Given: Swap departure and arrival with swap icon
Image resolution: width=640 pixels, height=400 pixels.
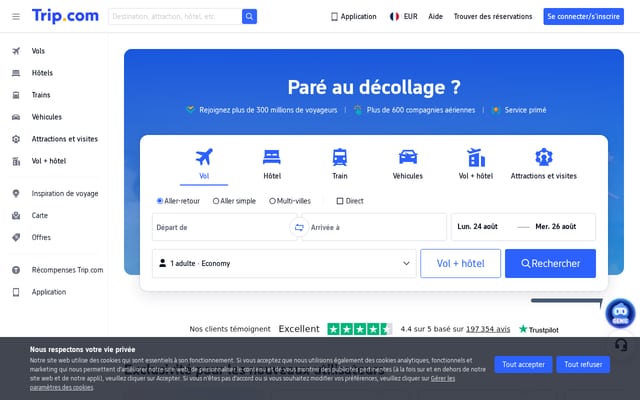Looking at the screenshot, I should (x=299, y=227).
